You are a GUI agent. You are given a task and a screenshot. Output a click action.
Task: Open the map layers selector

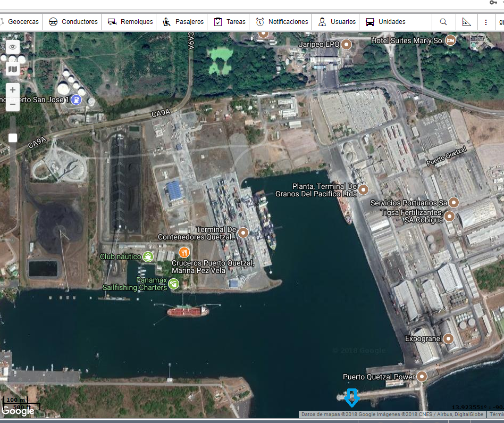(x=13, y=69)
